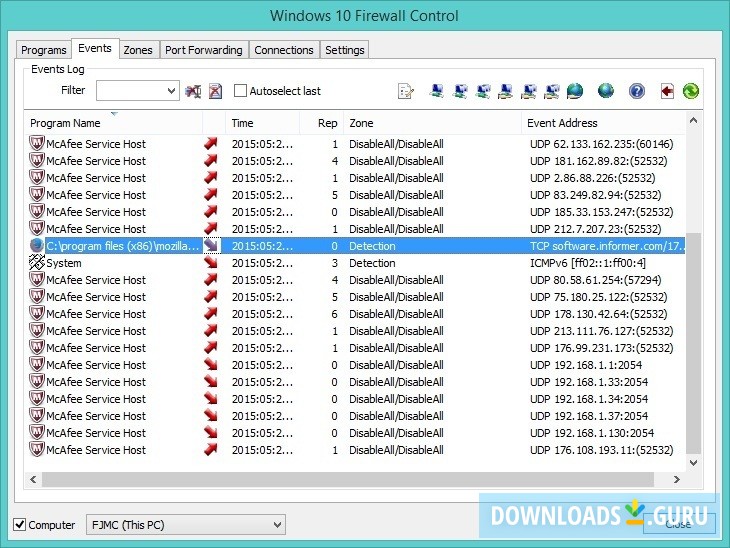Click incoming red arrow on System row
The width and height of the screenshot is (730, 548).
click(x=211, y=263)
